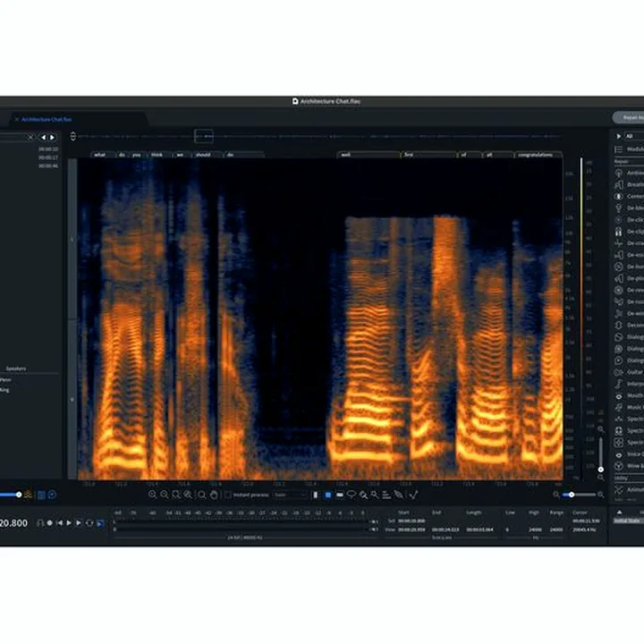Screen dimensions: 644x644
Task: Select the time selection tool
Action: 315,495
